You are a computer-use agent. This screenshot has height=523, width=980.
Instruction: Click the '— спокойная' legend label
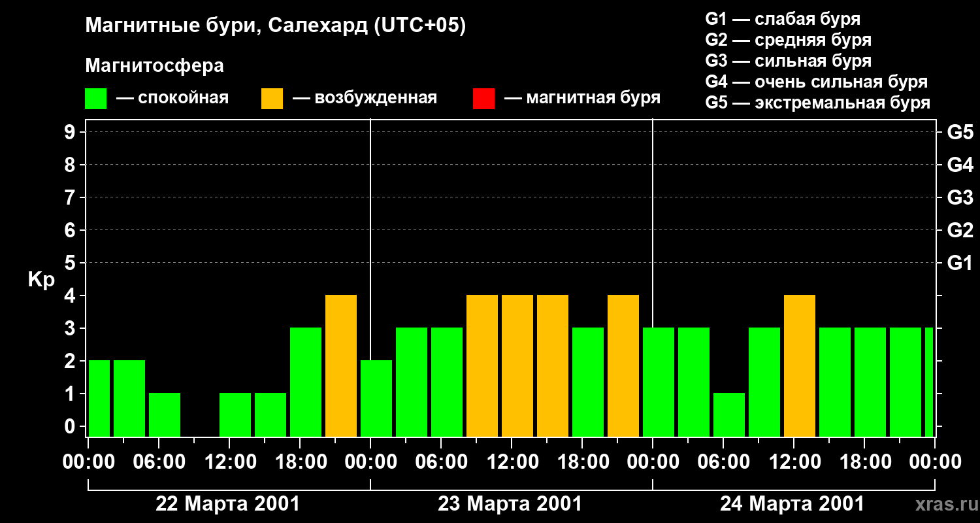pyautogui.click(x=172, y=98)
